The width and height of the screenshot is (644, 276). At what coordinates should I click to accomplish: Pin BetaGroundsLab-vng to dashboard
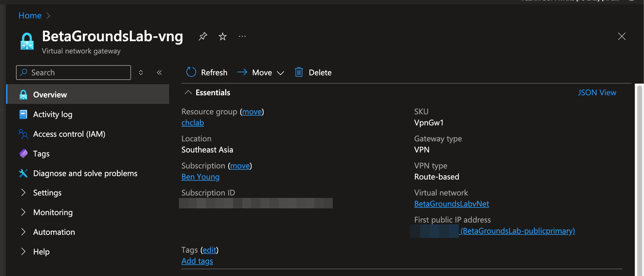click(x=203, y=37)
